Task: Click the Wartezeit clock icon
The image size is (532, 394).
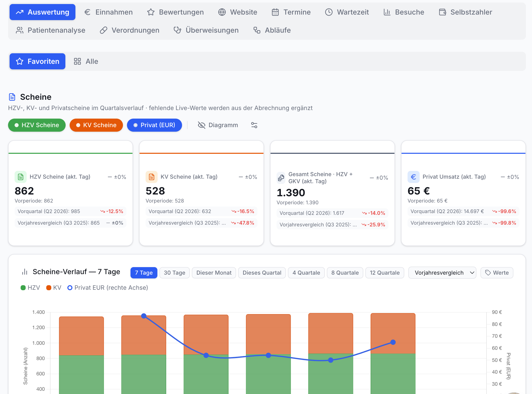Action: (329, 12)
